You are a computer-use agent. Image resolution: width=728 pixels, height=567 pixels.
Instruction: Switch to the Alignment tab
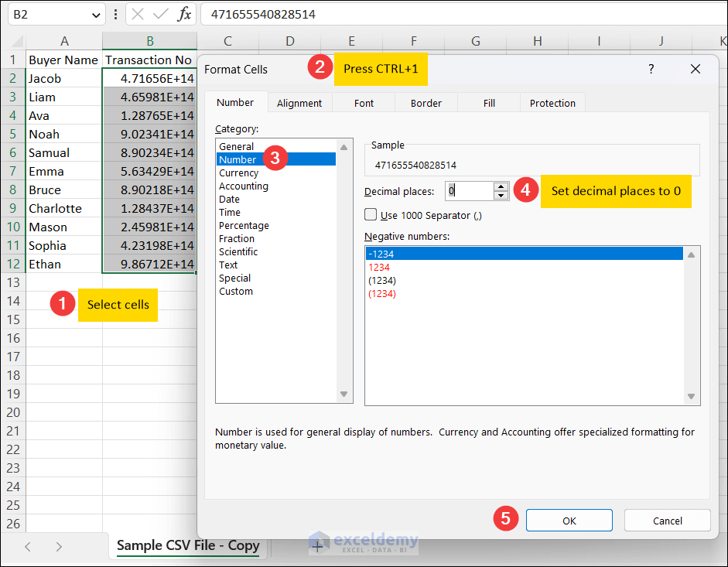[x=300, y=102]
